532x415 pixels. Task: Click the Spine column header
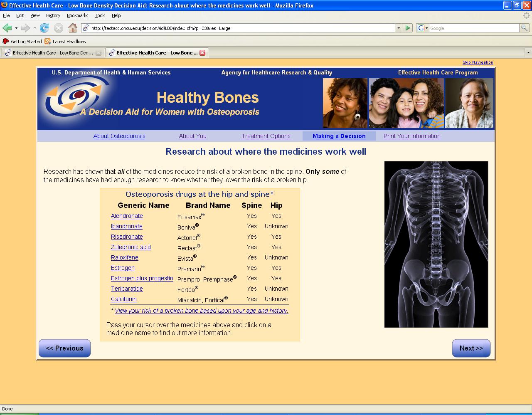pyautogui.click(x=252, y=205)
